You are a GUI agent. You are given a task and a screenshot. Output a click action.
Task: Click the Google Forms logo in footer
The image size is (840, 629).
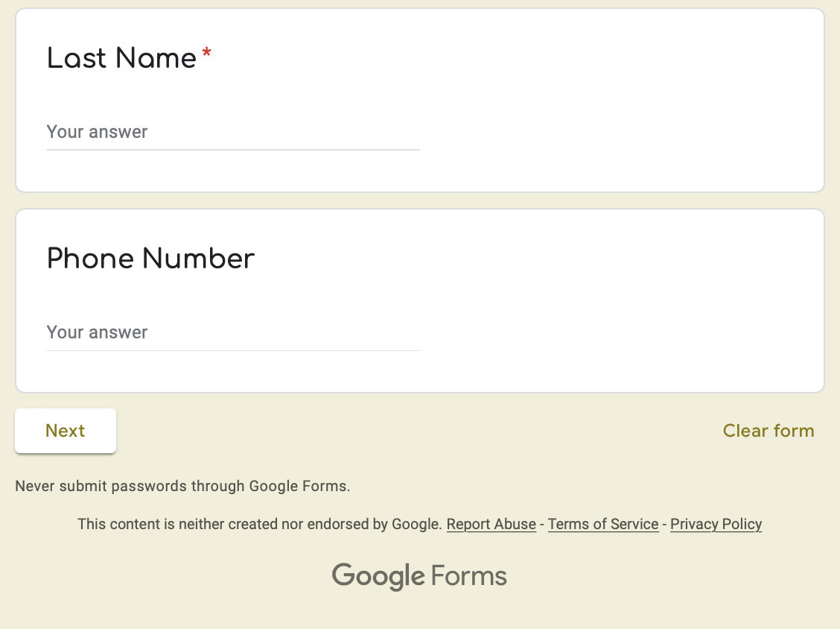(x=419, y=576)
